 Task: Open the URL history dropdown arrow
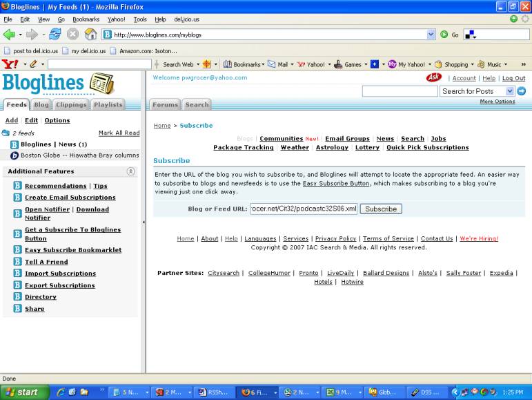pyautogui.click(x=431, y=35)
